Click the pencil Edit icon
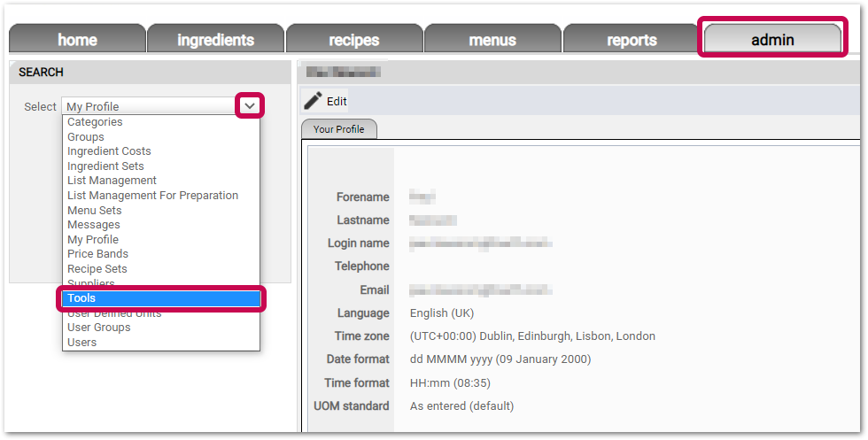This screenshot has width=868, height=440. coord(313,101)
